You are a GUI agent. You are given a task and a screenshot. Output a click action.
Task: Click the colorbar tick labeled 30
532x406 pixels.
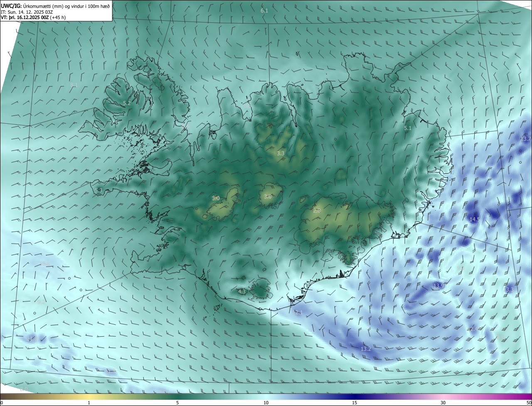click(x=443, y=403)
